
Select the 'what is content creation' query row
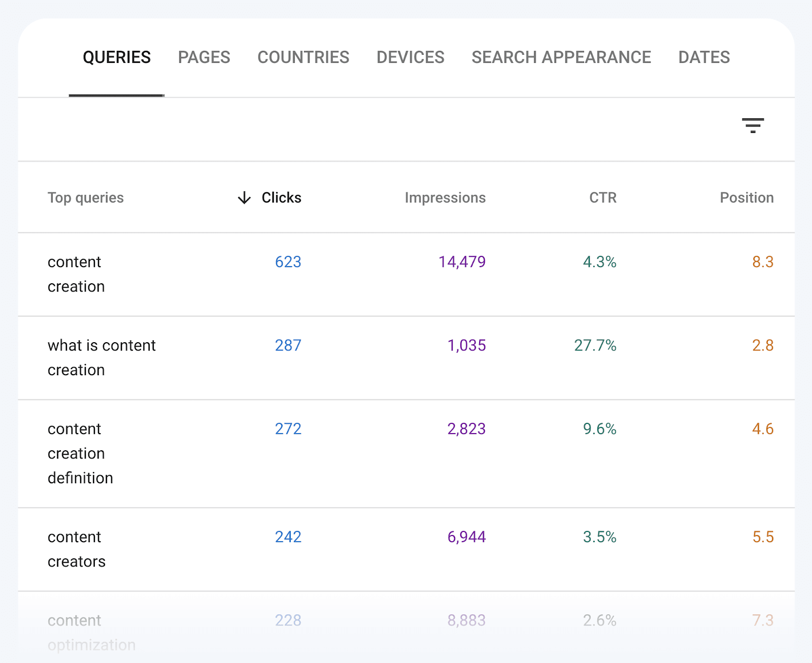tap(101, 357)
